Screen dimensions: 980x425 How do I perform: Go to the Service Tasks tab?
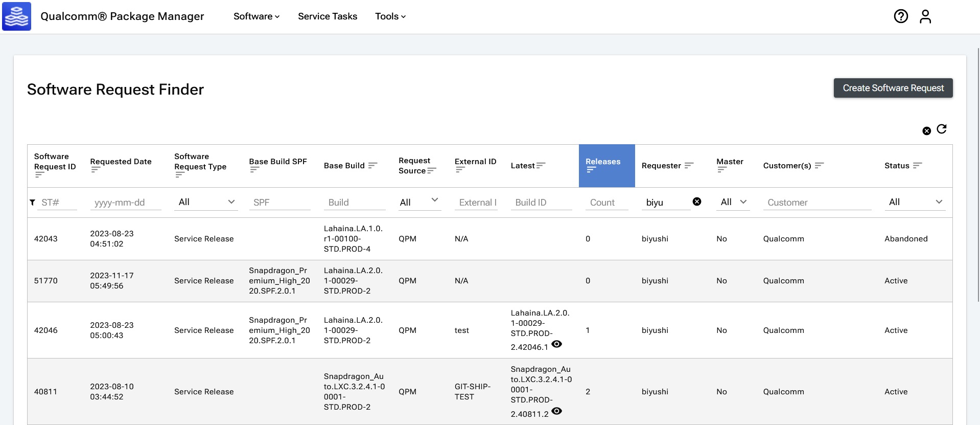click(328, 16)
